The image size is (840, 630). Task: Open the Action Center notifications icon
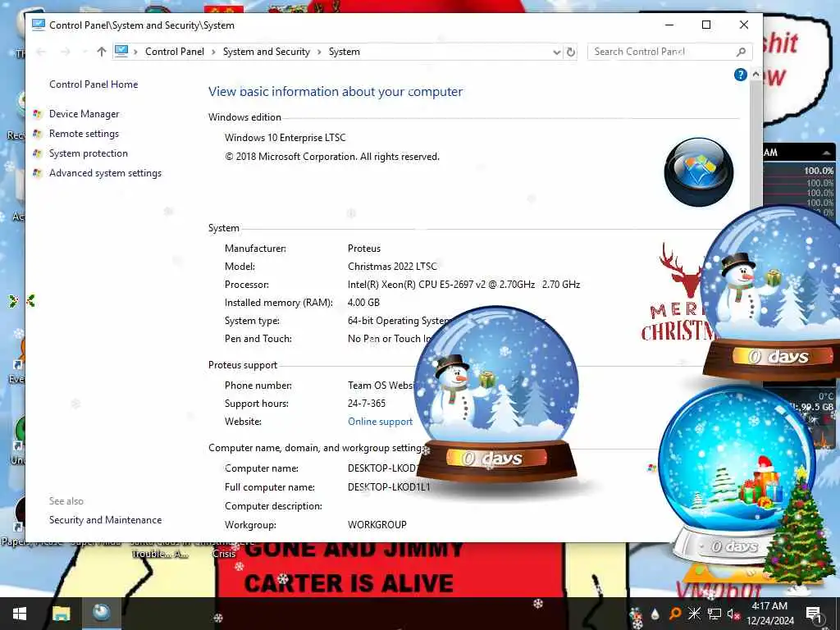pyautogui.click(x=814, y=614)
